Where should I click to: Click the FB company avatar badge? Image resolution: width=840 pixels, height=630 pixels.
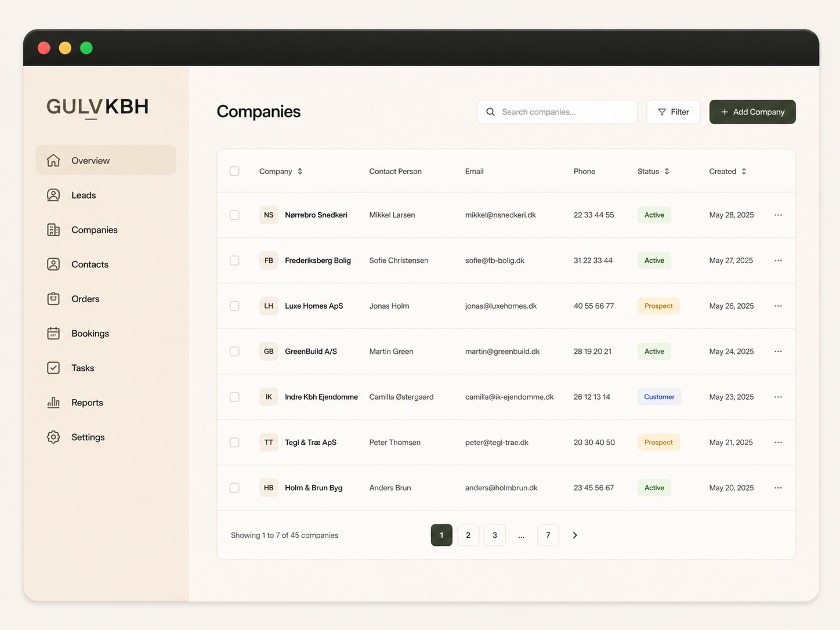coord(269,260)
